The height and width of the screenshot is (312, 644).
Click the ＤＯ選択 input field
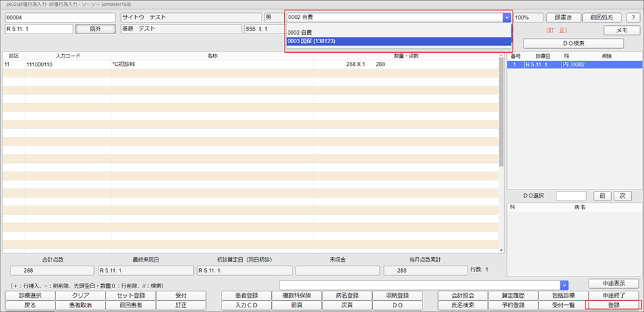(x=571, y=196)
